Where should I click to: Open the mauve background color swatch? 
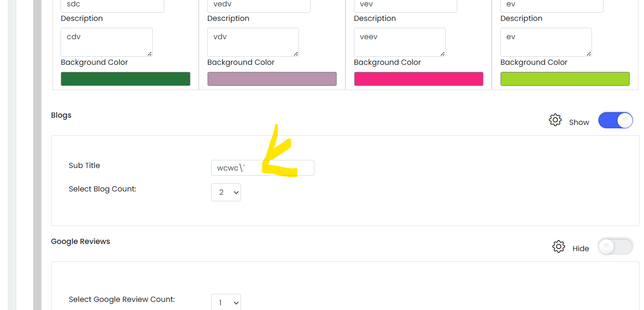pyautogui.click(x=272, y=79)
